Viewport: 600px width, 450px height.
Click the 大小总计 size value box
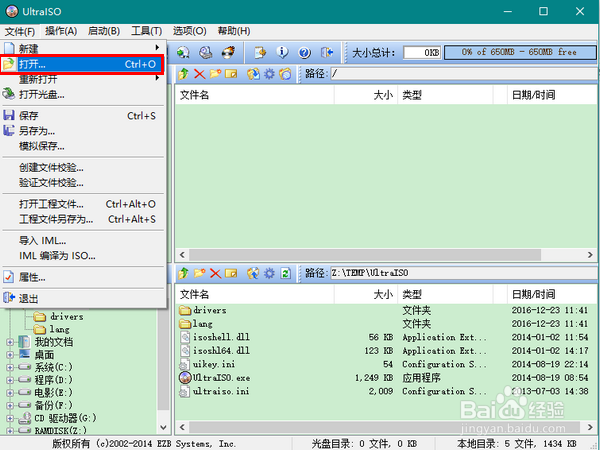click(x=422, y=52)
